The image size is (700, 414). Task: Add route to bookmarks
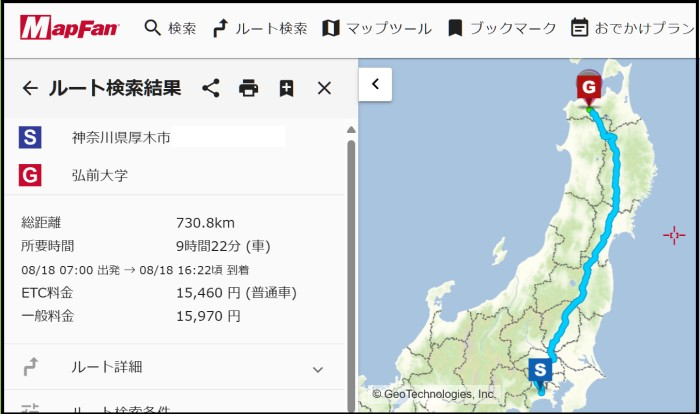point(287,88)
